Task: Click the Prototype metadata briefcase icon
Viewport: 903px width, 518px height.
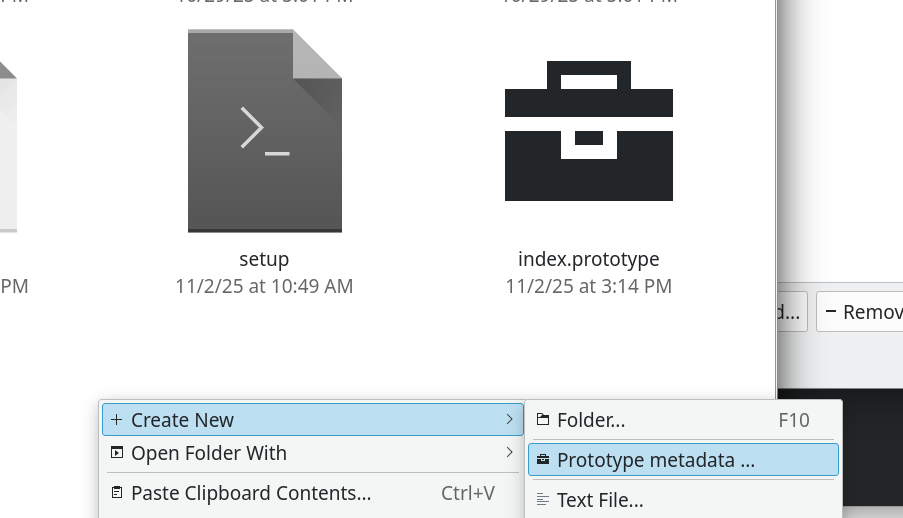Action: click(x=543, y=460)
